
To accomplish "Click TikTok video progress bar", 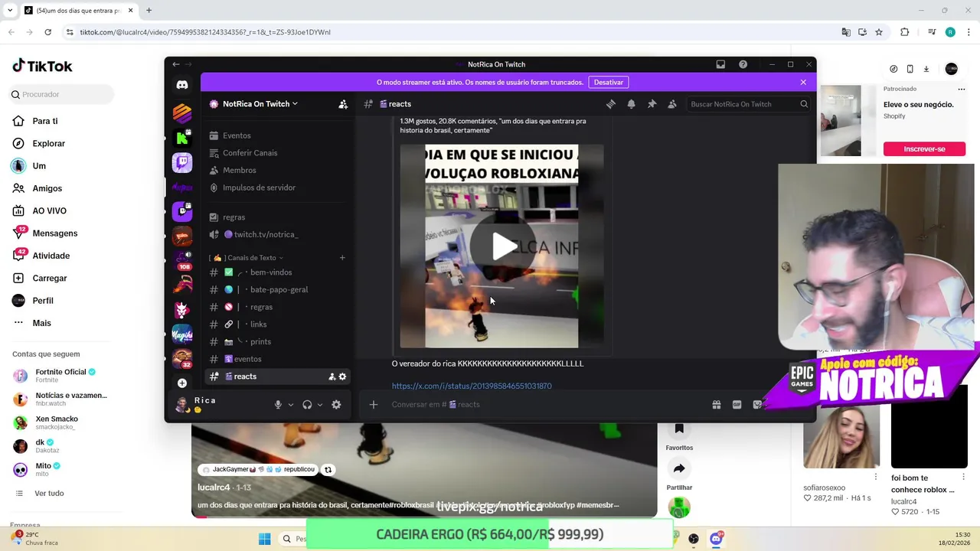I will [424, 517].
